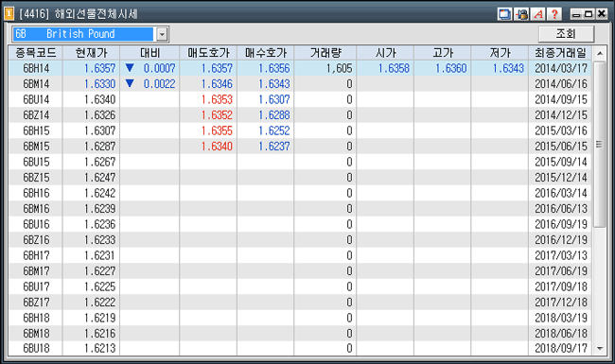
Task: Click the last trading date 2014/03/17
Action: [561, 68]
